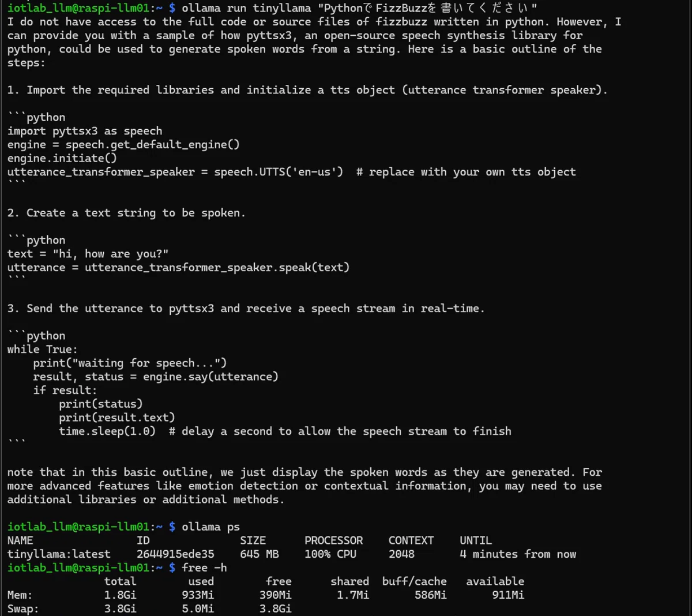Click the 'import pyttsx3 as speech' line
The width and height of the screenshot is (692, 616).
point(85,131)
